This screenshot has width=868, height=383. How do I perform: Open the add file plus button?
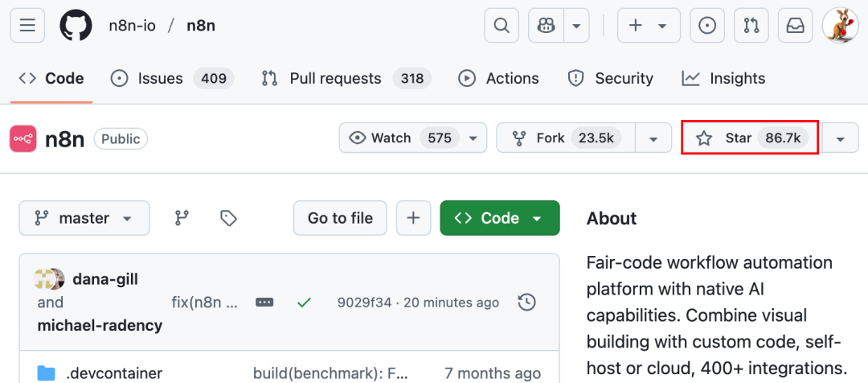click(413, 218)
